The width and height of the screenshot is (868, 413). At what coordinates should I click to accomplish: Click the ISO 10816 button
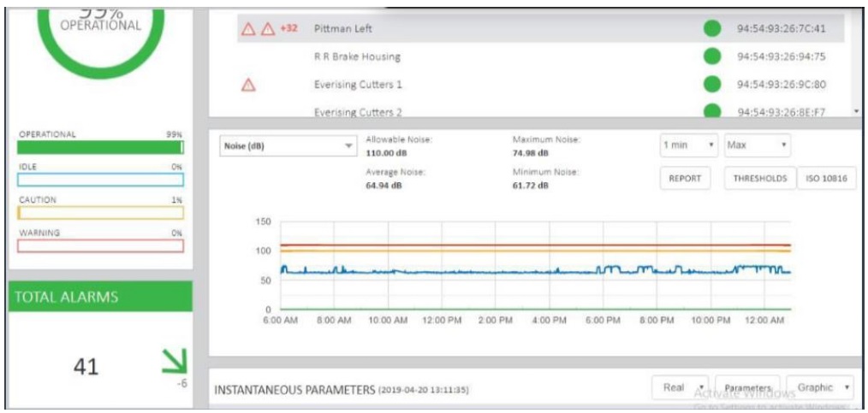point(827,179)
